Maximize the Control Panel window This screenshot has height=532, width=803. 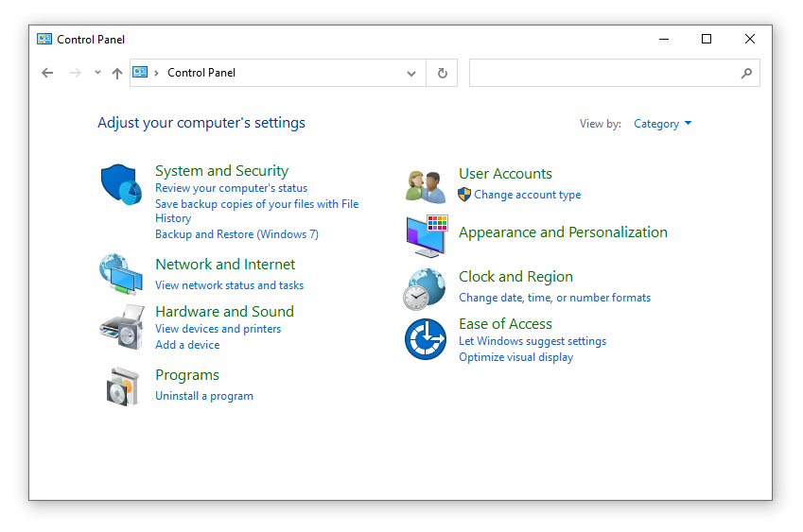(x=707, y=39)
